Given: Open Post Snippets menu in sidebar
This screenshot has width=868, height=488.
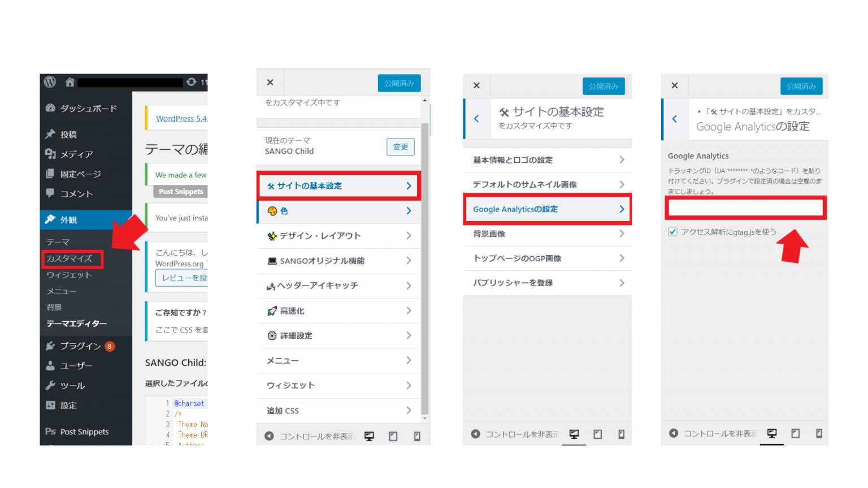Looking at the screenshot, I should coord(86,431).
